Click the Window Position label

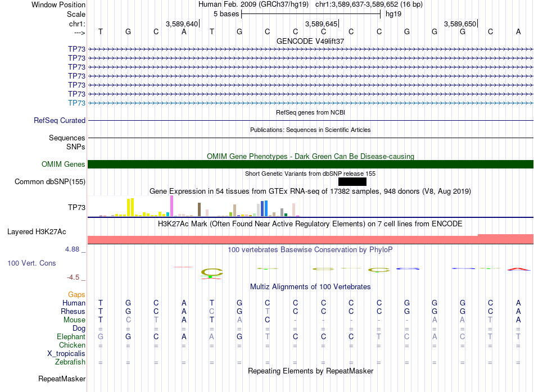tap(58, 4)
